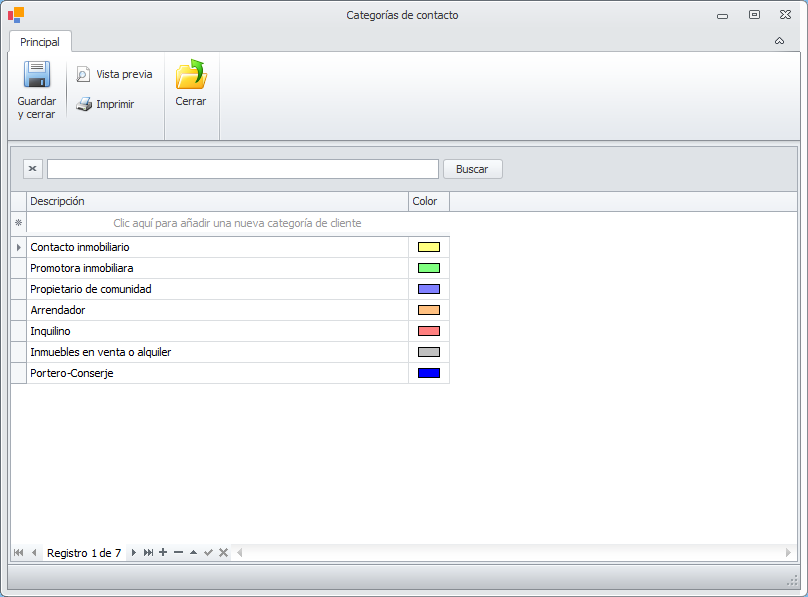Click the application logo icon in title bar
This screenshot has width=808, height=597.
(16, 15)
